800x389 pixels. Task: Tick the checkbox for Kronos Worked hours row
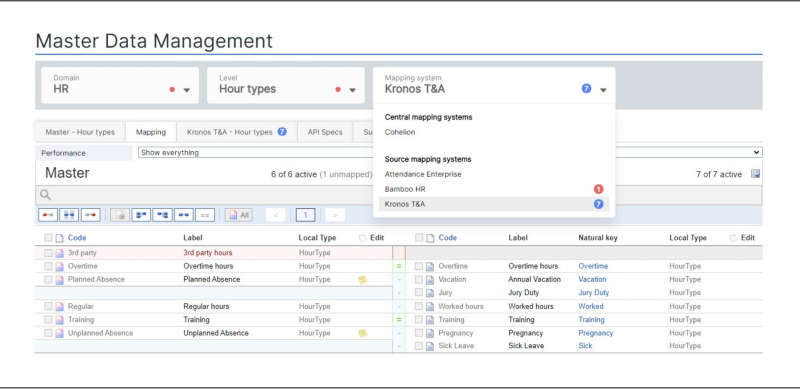click(418, 306)
